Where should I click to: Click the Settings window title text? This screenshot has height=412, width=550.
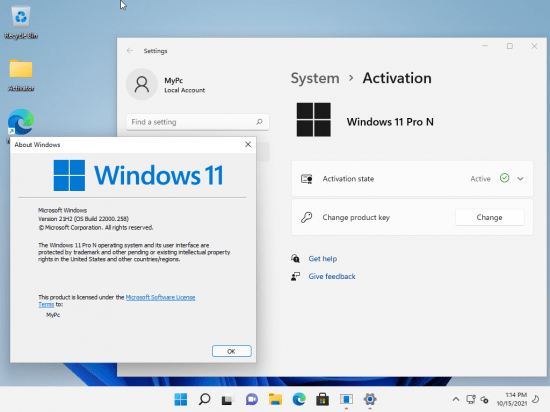(x=155, y=51)
